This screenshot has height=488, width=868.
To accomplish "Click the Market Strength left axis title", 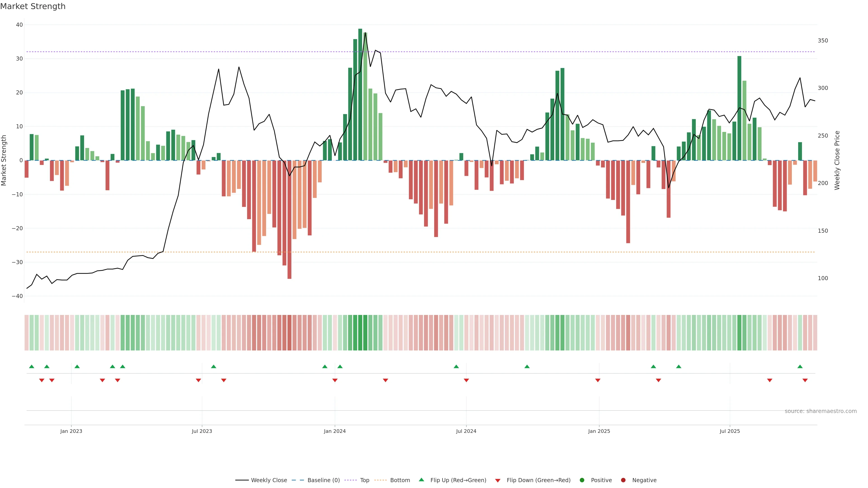I will 4,160.
